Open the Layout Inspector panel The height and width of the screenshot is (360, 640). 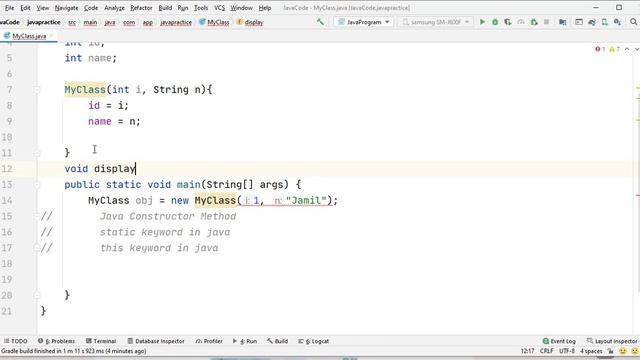coord(612,341)
